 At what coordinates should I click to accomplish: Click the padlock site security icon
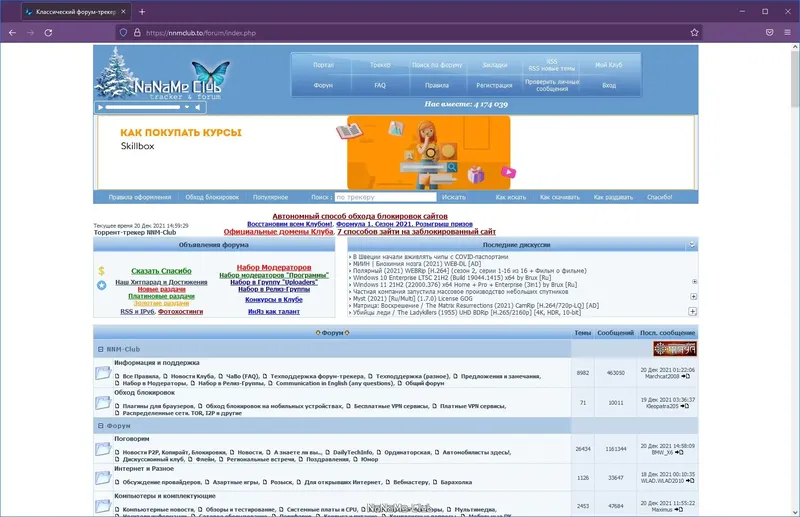click(137, 33)
